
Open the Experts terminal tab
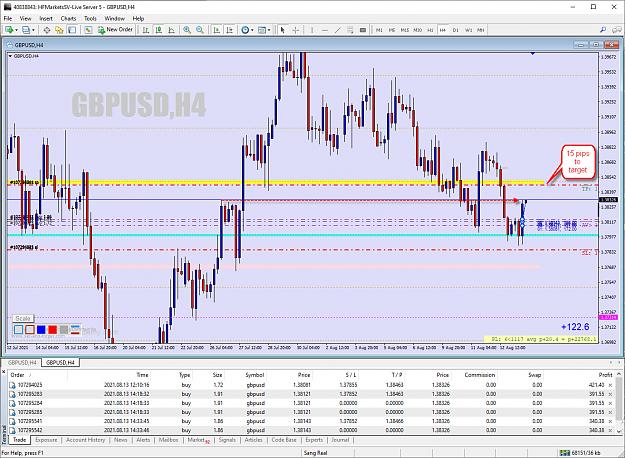coord(314,440)
